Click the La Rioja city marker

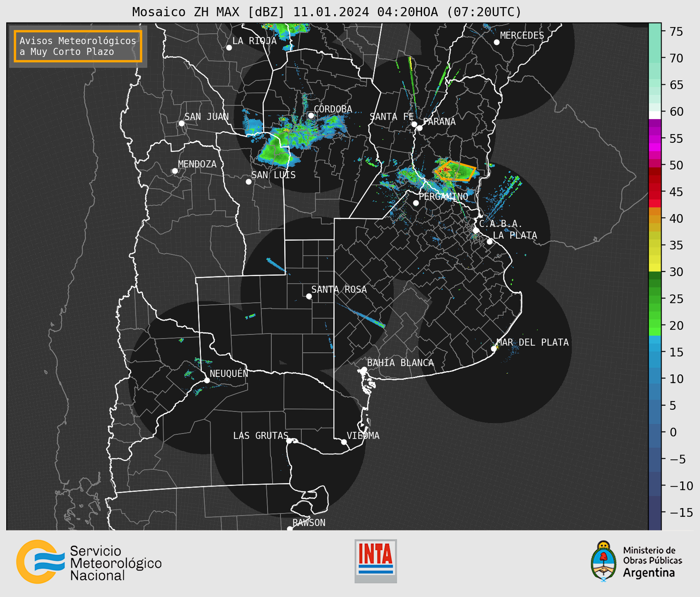click(229, 48)
